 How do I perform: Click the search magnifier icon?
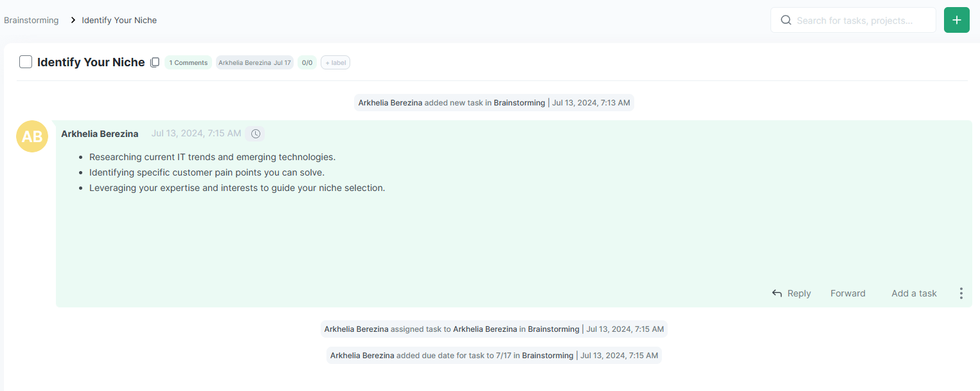tap(785, 20)
